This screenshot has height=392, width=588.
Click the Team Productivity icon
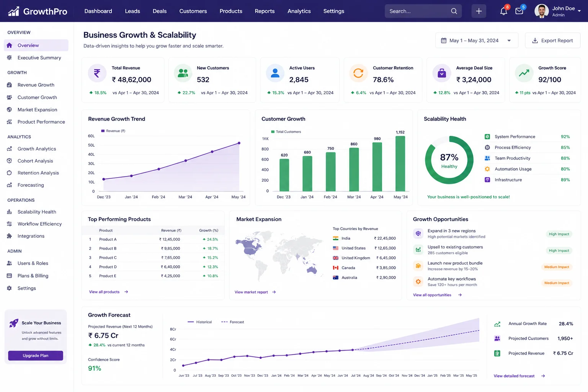point(487,158)
